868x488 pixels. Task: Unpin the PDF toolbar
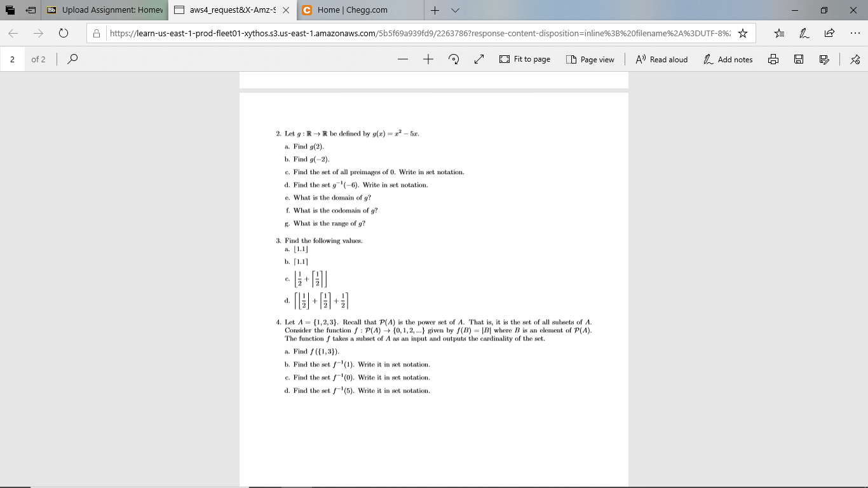click(x=855, y=59)
